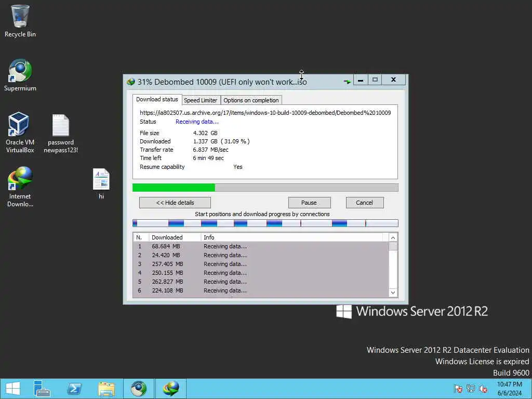Close the download window
Viewport: 532px width, 399px height.
point(394,79)
